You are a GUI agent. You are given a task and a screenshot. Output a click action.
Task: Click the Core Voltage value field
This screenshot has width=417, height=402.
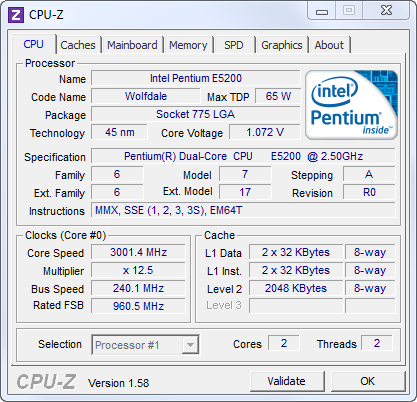(x=265, y=132)
